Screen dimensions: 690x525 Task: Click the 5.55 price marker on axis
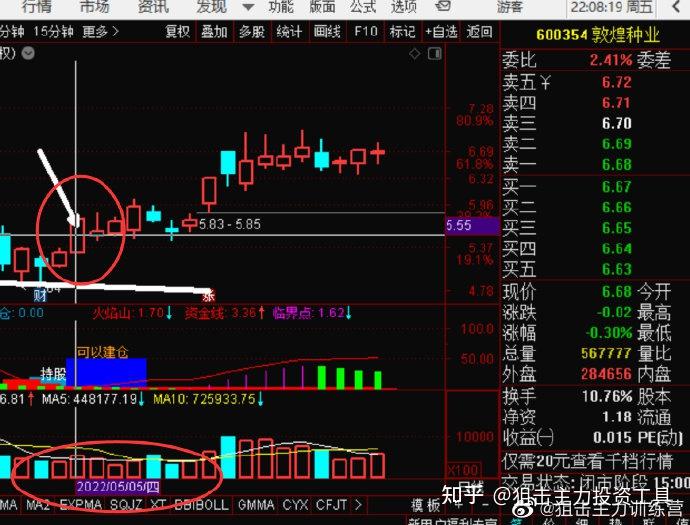coord(472,225)
